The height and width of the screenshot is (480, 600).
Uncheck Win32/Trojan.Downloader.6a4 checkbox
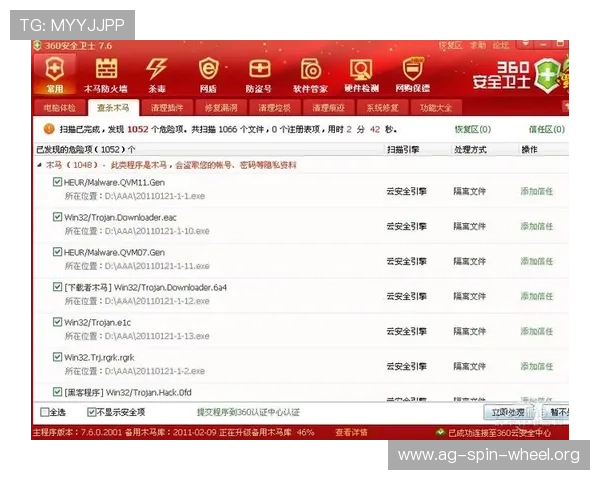(57, 287)
